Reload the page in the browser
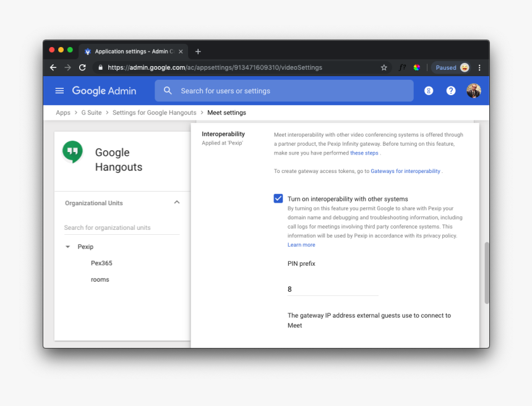The image size is (532, 406). [x=82, y=68]
